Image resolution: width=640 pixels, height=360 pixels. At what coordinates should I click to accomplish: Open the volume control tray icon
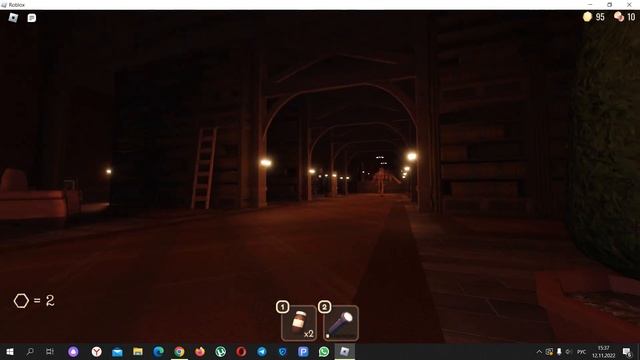(x=569, y=351)
